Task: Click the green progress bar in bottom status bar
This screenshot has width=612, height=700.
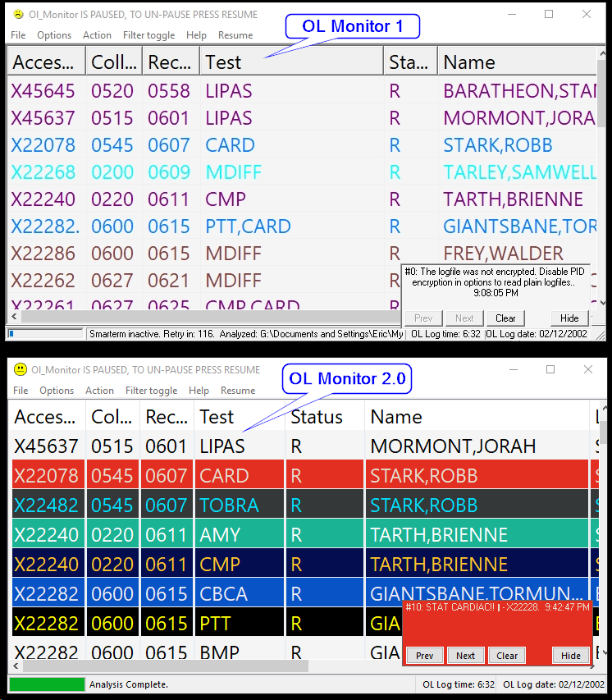Action: pos(47,684)
